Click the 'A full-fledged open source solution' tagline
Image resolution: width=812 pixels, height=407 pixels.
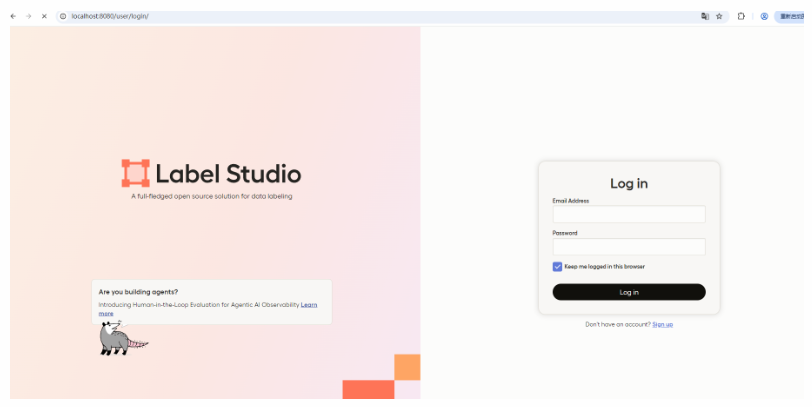tap(212, 196)
